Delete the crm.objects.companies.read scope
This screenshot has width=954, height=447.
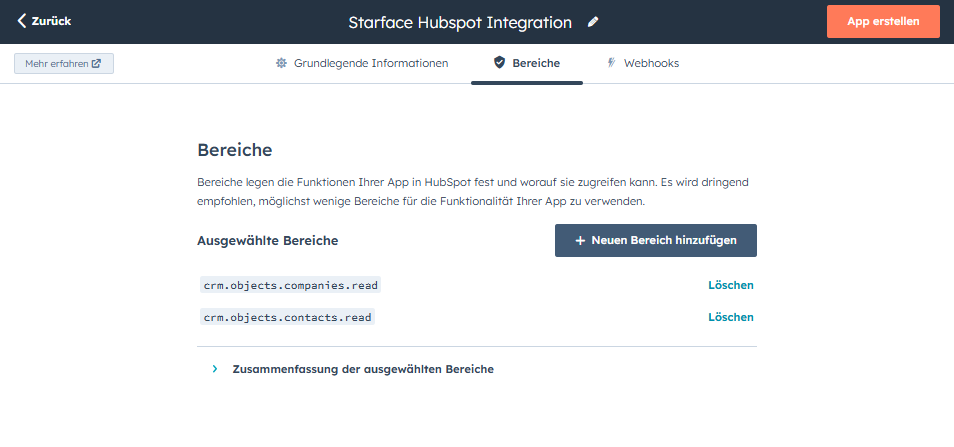pyautogui.click(x=730, y=285)
